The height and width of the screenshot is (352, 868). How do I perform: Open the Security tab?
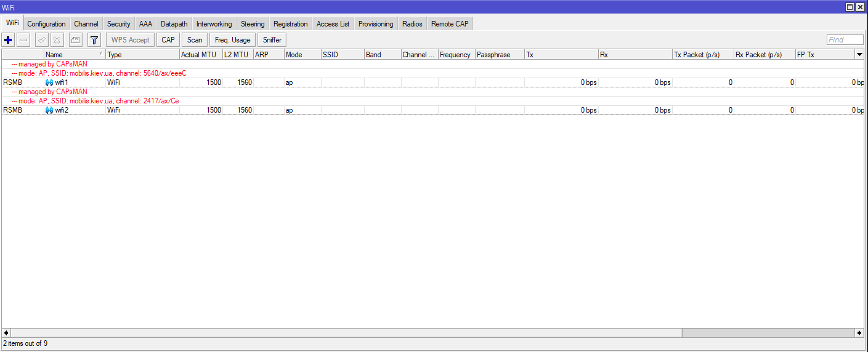click(x=118, y=24)
